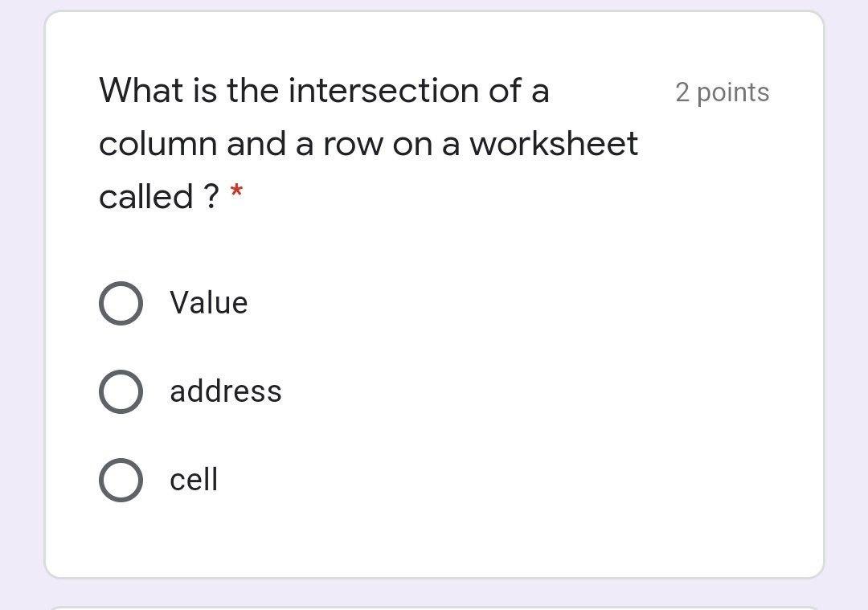Click the 2 points label
Viewport: 868px width, 610px height.
(722, 92)
